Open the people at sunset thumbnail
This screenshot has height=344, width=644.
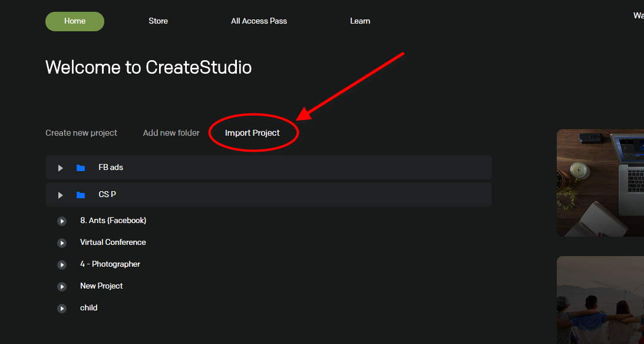pyautogui.click(x=600, y=300)
